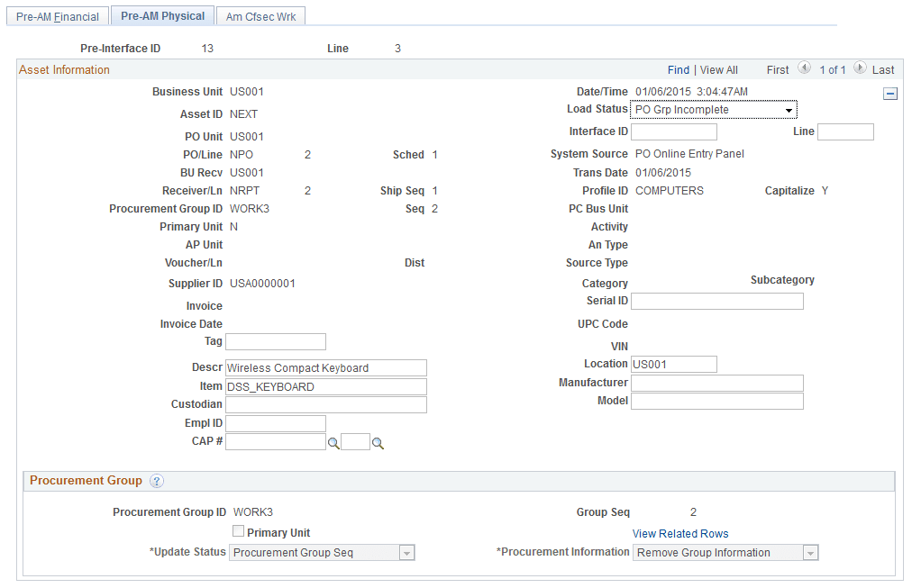Switch to the Pre-AM Financial tab
This screenshot has width=912, height=588.
(x=58, y=17)
